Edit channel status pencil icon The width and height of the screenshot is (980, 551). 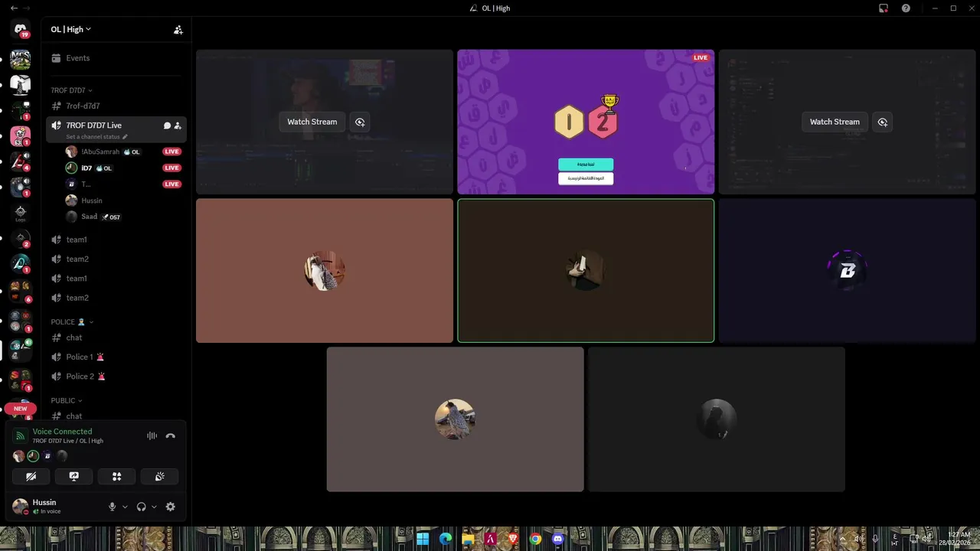tap(125, 137)
